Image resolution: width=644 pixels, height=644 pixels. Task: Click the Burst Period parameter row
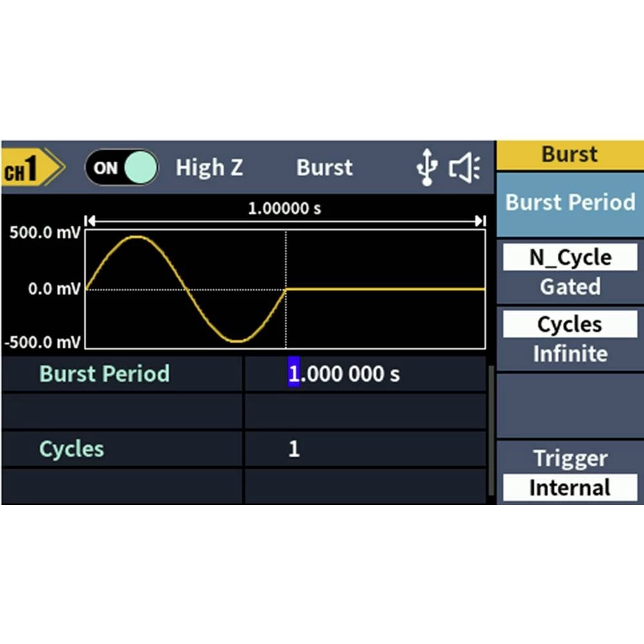point(104,374)
